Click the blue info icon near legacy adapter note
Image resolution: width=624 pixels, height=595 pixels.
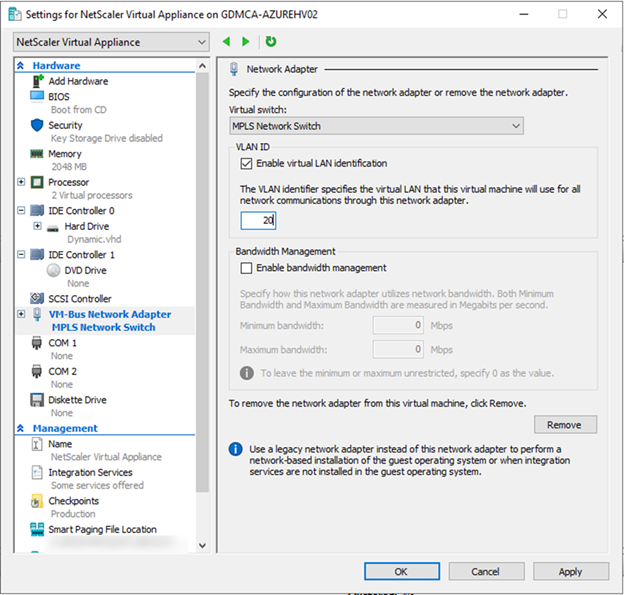pyautogui.click(x=236, y=449)
